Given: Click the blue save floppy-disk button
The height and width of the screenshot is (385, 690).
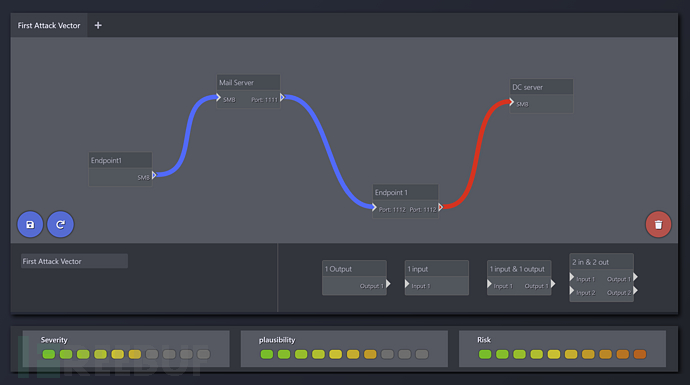Looking at the screenshot, I should click(x=30, y=224).
